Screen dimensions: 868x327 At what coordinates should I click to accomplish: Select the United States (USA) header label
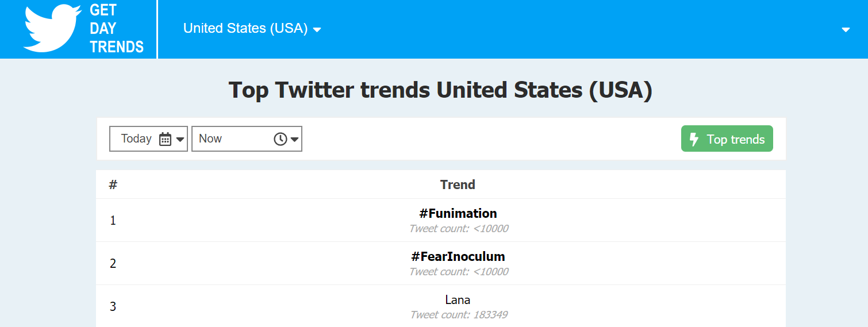click(x=245, y=28)
